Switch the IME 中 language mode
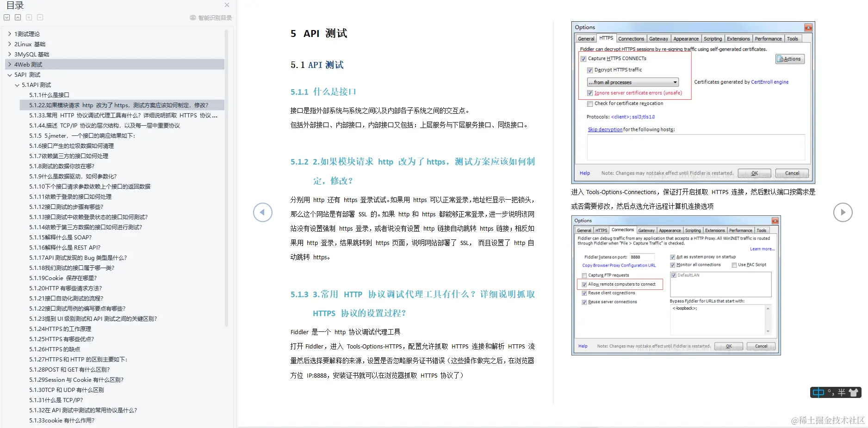Screen dimensions: 868x428 [818, 392]
